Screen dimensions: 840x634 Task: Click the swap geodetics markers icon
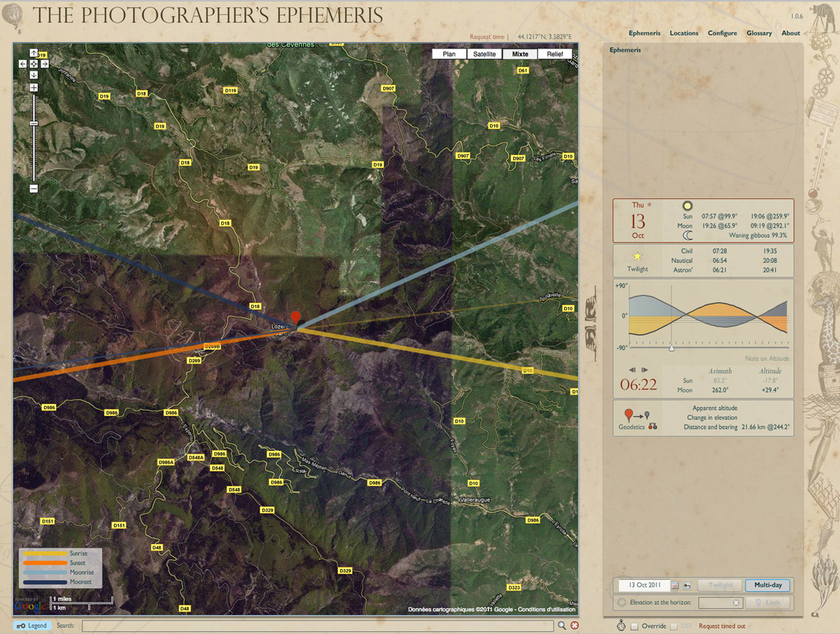tap(652, 427)
